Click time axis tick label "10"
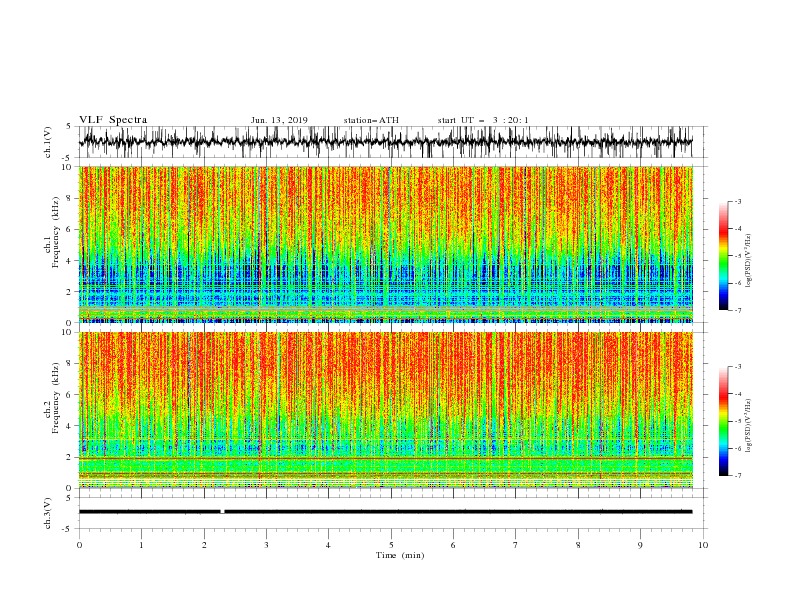Screen dimensions: 792x612 703,545
